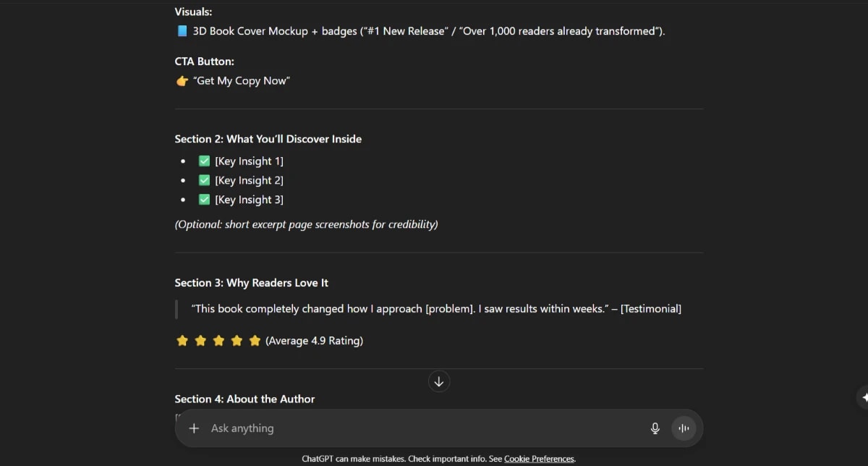The height and width of the screenshot is (466, 868).
Task: Start voice mode with the waveform icon
Action: coord(683,428)
